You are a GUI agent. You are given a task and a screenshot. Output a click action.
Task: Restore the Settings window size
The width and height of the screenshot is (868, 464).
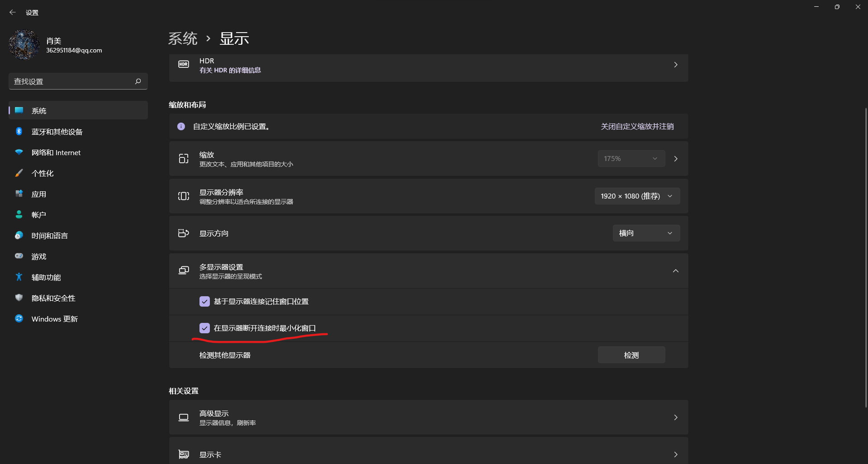click(x=837, y=7)
